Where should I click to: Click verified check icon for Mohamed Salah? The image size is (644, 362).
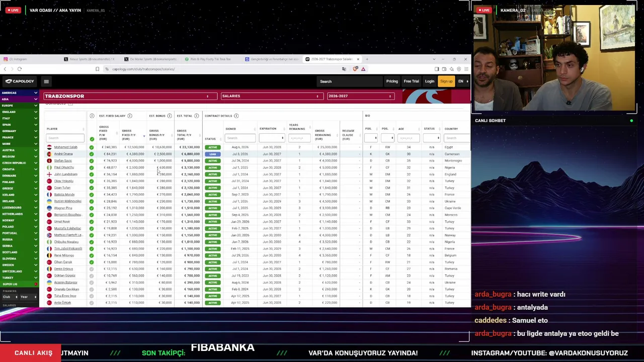tap(92, 147)
